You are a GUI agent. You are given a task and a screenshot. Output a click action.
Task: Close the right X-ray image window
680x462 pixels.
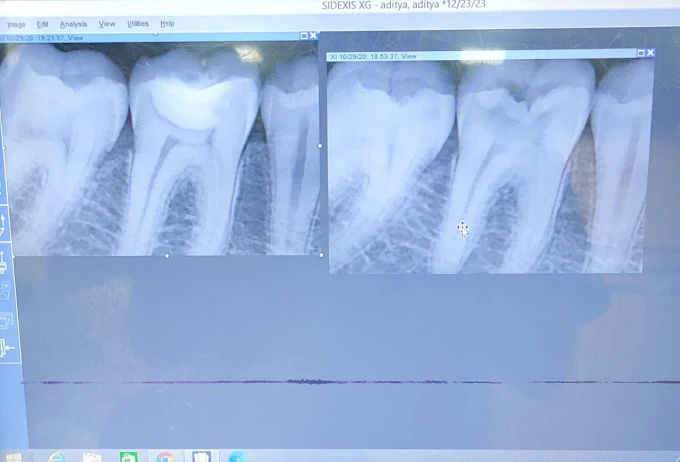(x=650, y=53)
